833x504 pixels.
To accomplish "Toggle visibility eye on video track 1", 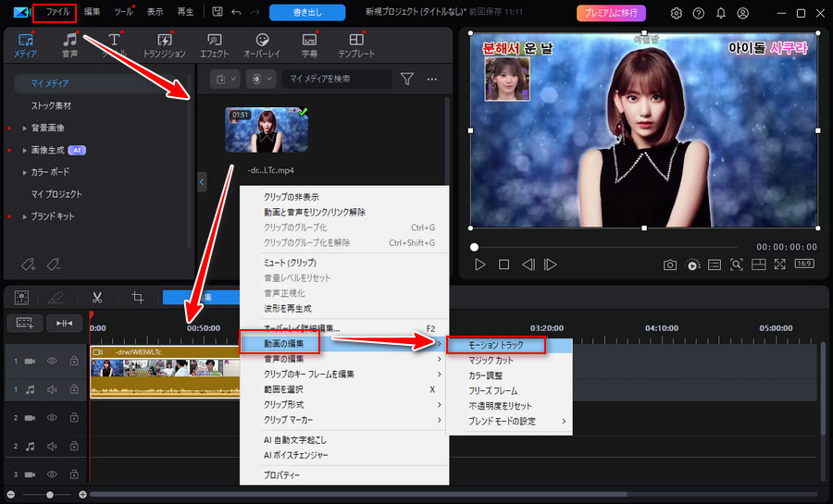I will tap(53, 361).
